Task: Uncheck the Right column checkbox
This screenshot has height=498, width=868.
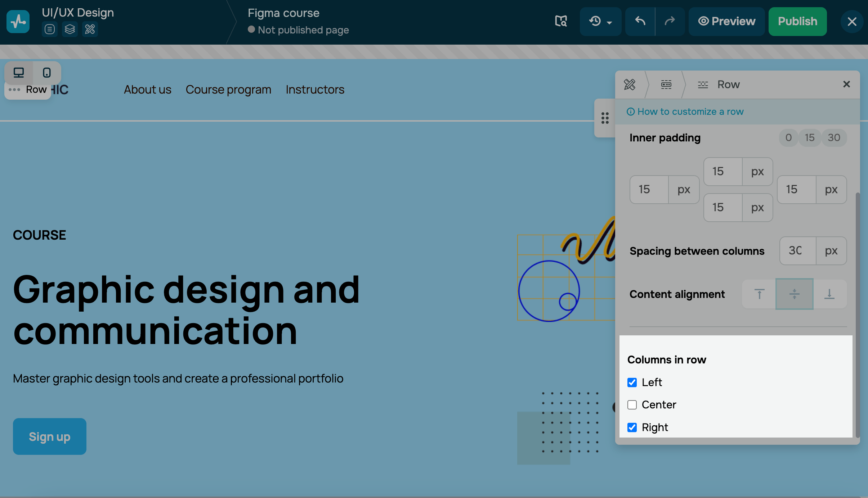Action: [632, 427]
